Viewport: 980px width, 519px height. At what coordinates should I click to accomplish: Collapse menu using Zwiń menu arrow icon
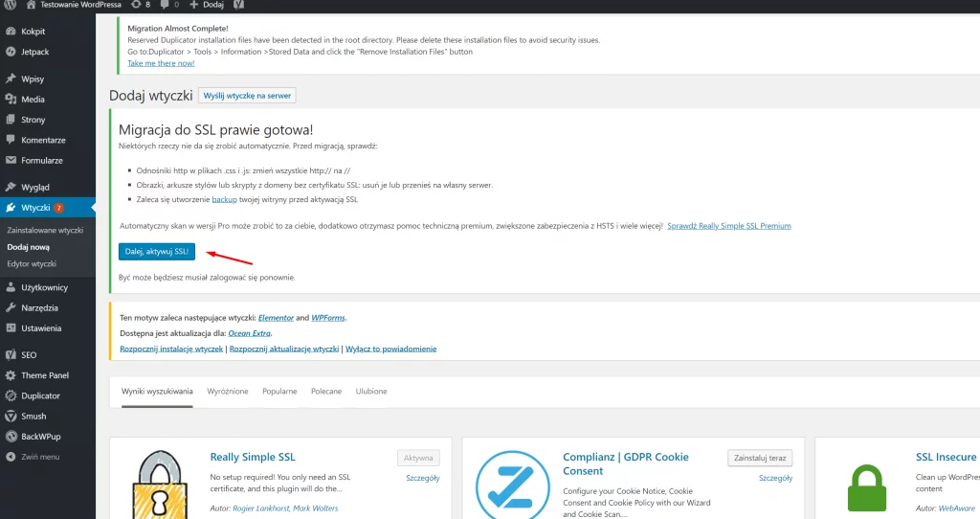pos(11,457)
